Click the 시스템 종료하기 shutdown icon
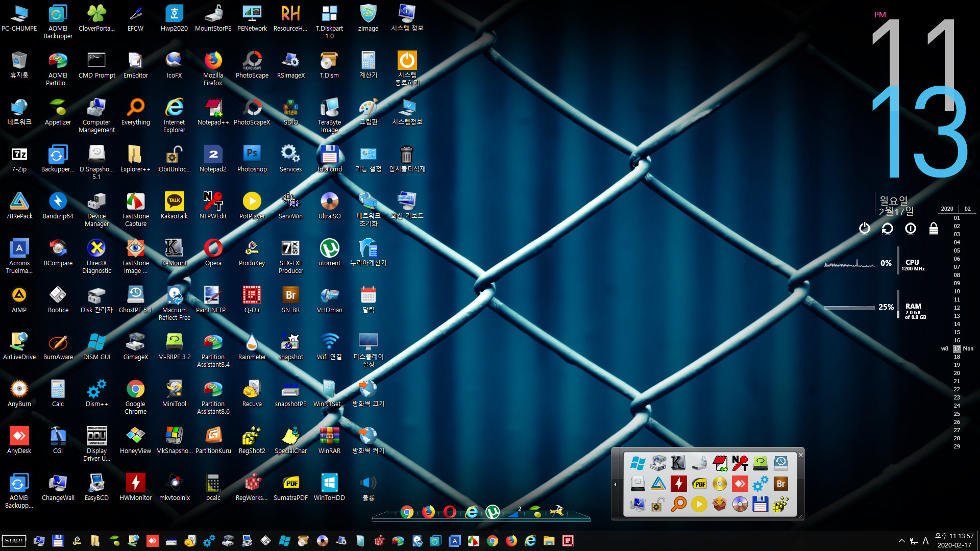 pos(407,69)
